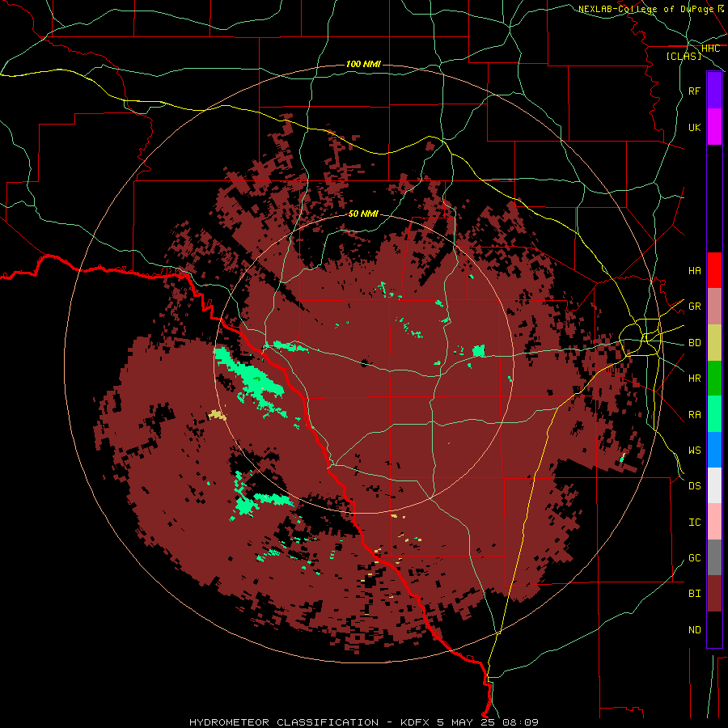The image size is (728, 728).
Task: Click the BI legend label
Action: 694,594
